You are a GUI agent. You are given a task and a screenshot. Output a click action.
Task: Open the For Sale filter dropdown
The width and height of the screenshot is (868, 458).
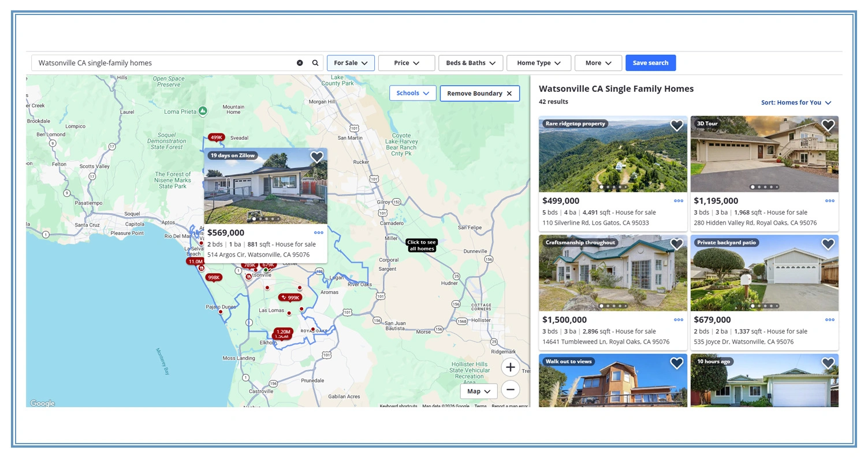pos(351,63)
